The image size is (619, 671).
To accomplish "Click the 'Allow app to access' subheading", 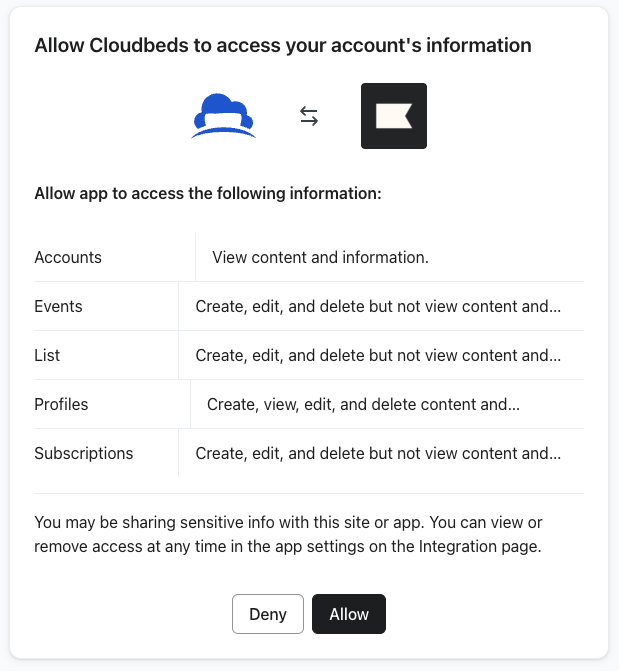I will pyautogui.click(x=208, y=193).
